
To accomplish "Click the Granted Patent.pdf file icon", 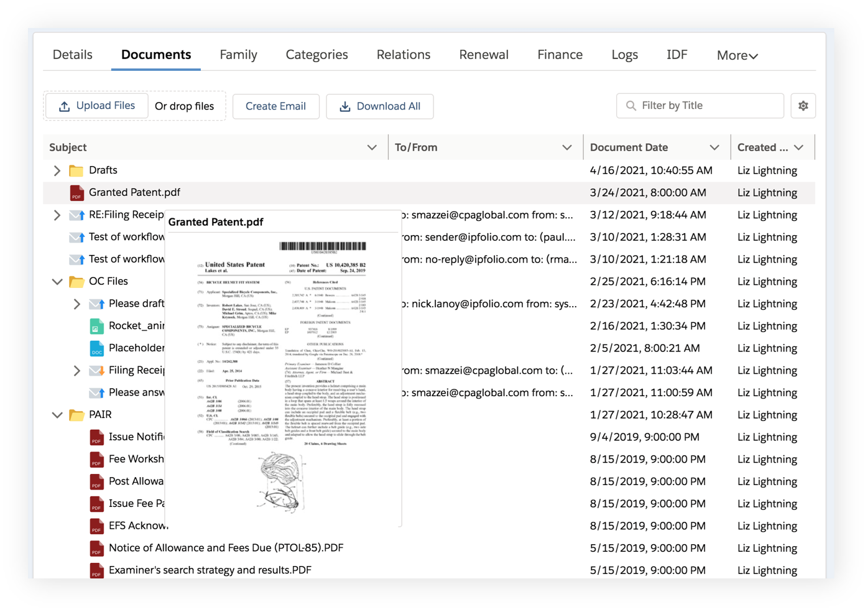I will (76, 193).
